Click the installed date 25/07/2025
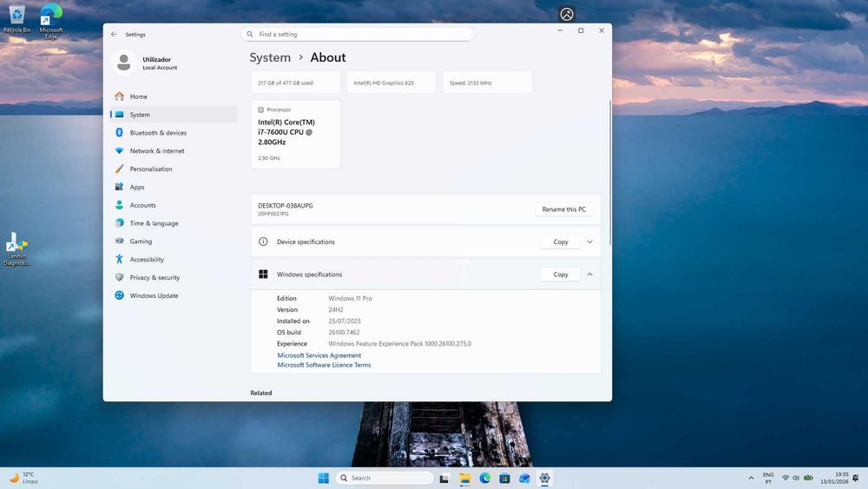The width and height of the screenshot is (868, 489). click(x=345, y=321)
